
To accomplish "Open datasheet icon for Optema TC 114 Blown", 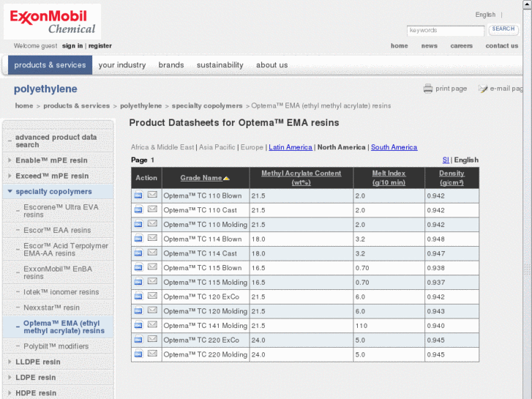I will click(x=138, y=239).
